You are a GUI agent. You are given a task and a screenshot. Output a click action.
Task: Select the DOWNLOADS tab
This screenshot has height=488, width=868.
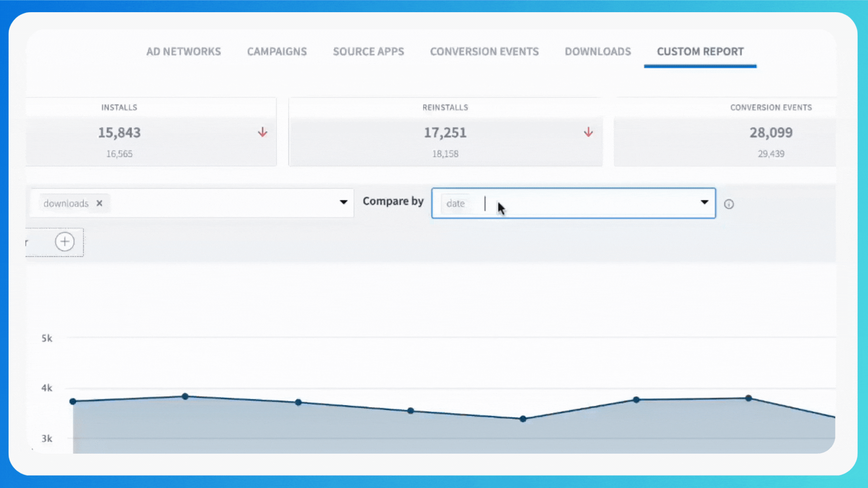point(598,51)
